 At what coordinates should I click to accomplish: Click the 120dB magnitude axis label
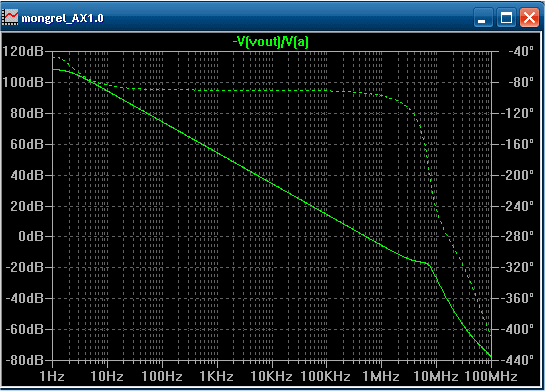coord(23,51)
